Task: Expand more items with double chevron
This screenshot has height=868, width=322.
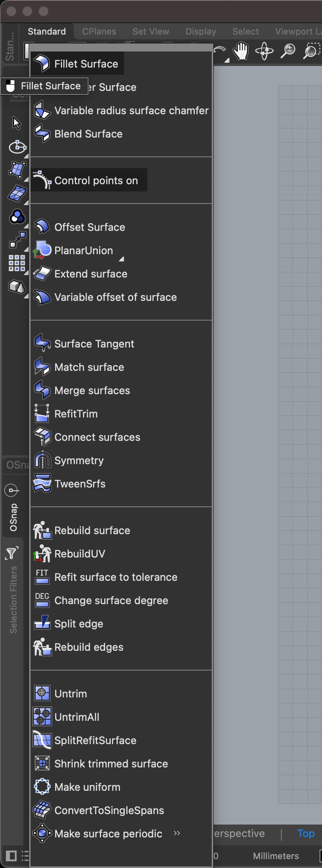Action: 177,833
